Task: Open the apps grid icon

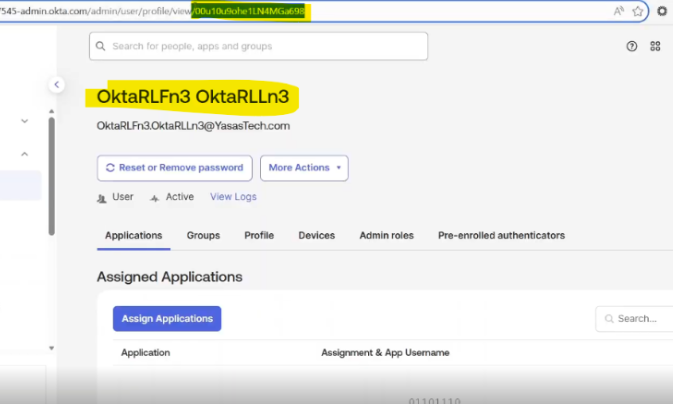Action: [x=656, y=46]
